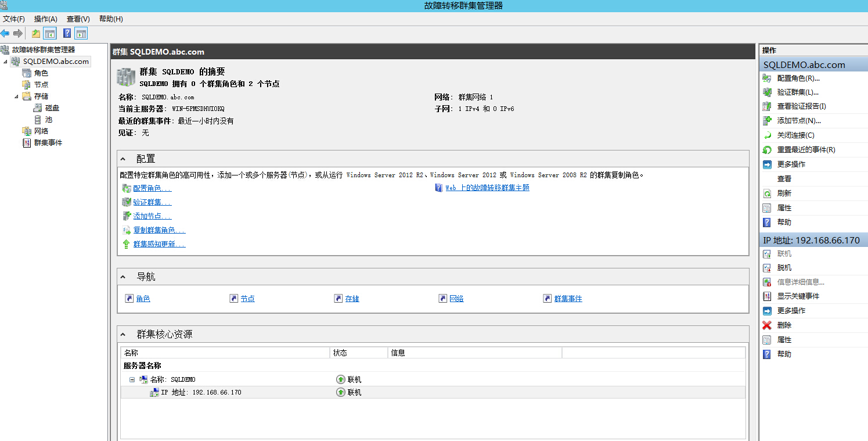
Task: Toggle the action pane toolbar icon
Action: (81, 33)
